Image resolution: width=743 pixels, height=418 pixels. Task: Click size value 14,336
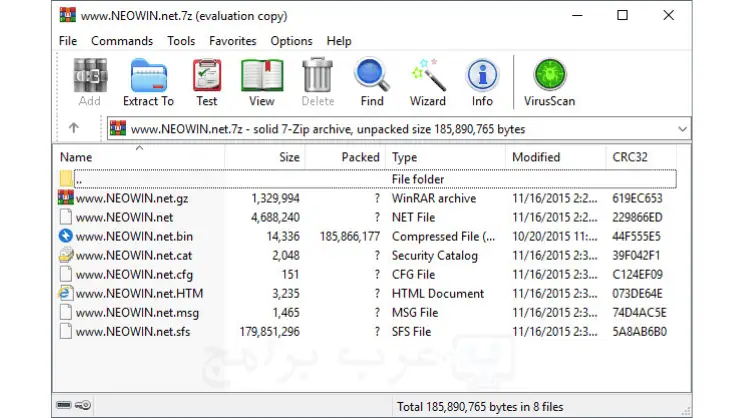click(x=283, y=236)
